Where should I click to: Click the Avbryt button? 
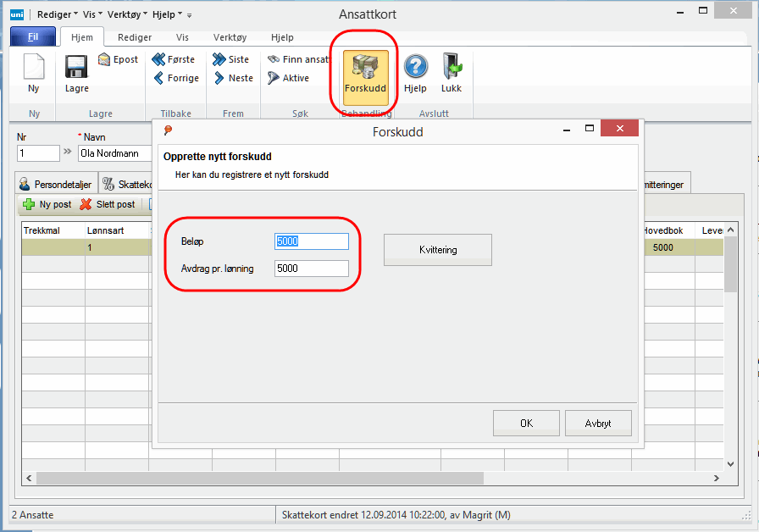[x=598, y=423]
